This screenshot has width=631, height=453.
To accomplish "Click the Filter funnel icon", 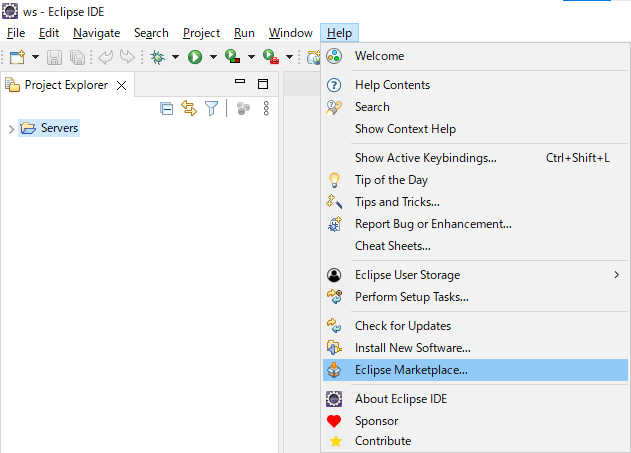I will [x=211, y=109].
